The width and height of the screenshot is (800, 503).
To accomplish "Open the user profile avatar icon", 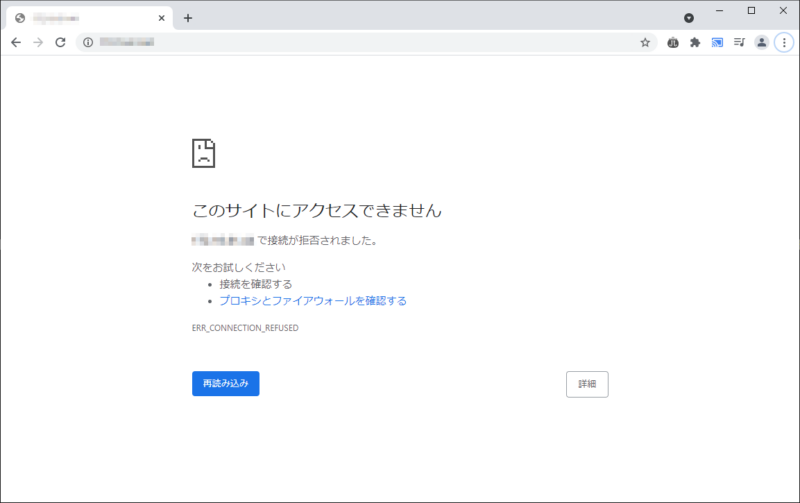I will tap(761, 42).
